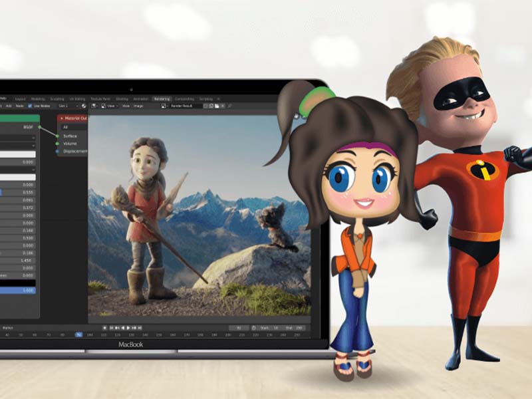Open the image browse icon next to Render Result
The image size is (532, 399).
coord(217,104)
